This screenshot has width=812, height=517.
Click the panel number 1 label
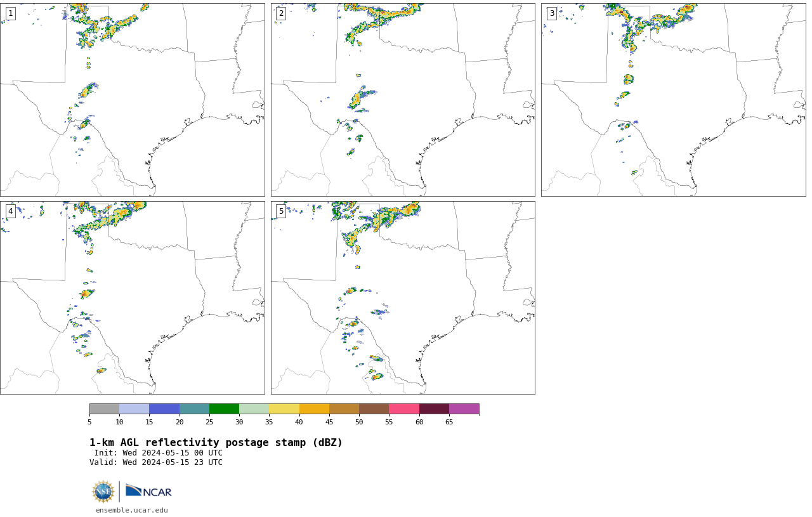click(10, 13)
